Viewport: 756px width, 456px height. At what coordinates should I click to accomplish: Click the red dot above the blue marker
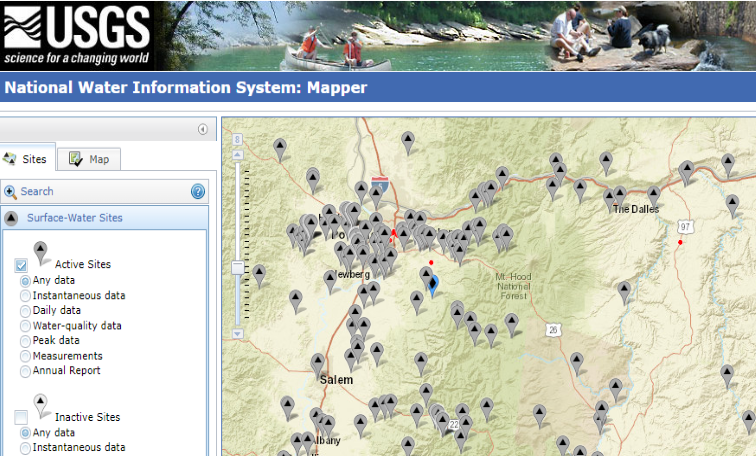point(431,263)
